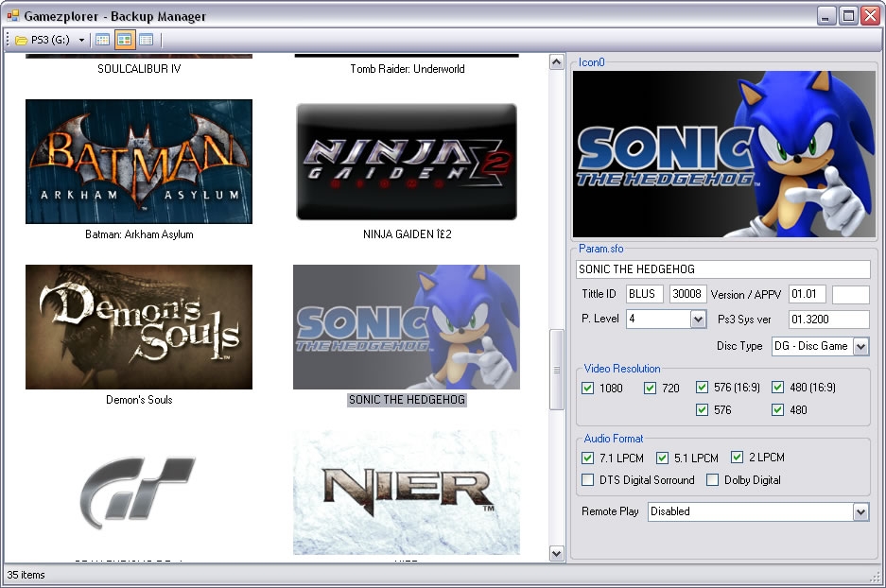
Task: Open the P. Level dropdown
Action: (x=699, y=320)
